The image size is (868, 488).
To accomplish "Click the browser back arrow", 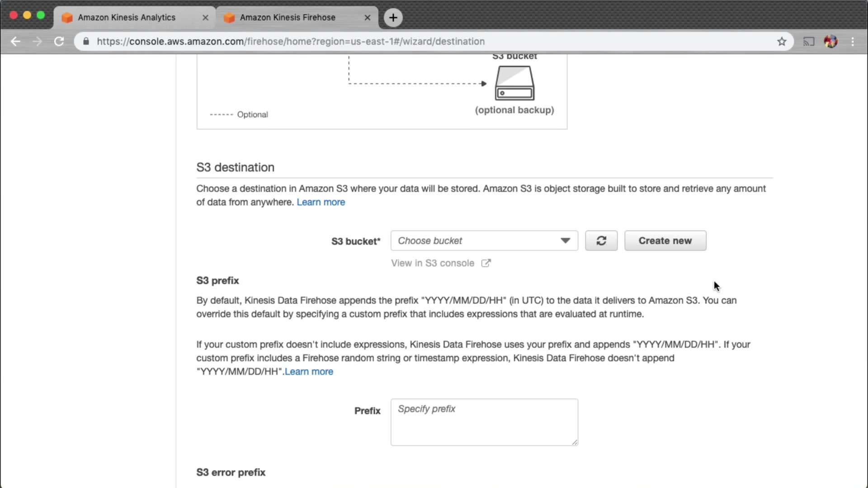I will pyautogui.click(x=15, y=42).
